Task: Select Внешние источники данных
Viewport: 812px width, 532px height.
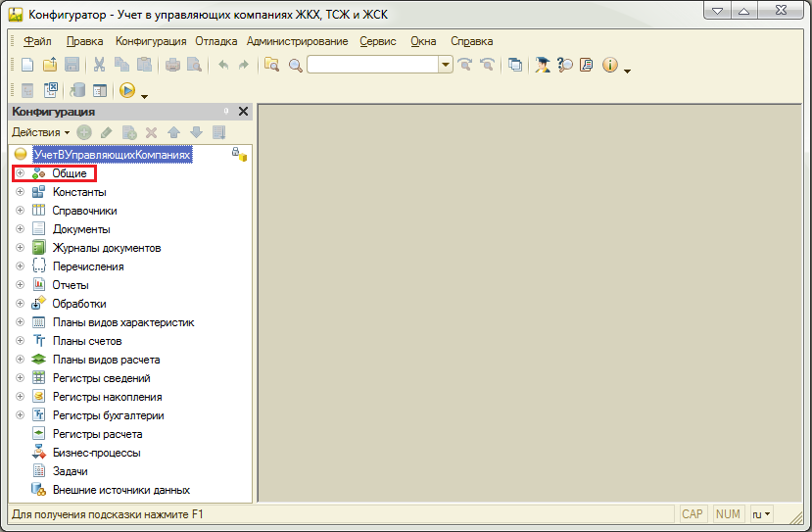Action: (121, 490)
